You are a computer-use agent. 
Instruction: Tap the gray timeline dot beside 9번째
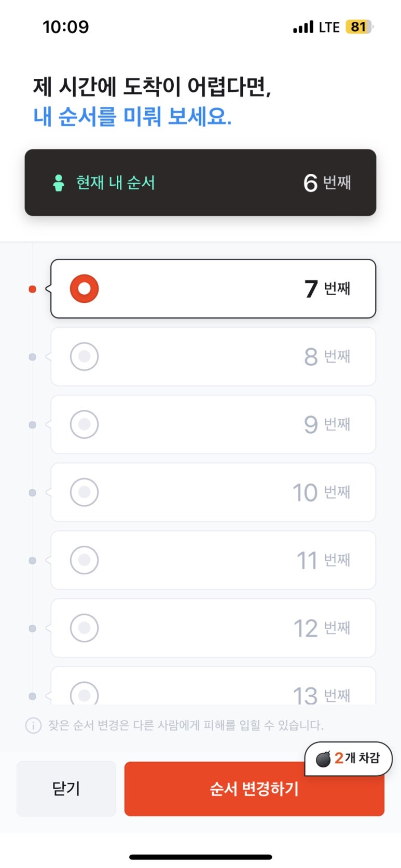click(x=32, y=425)
